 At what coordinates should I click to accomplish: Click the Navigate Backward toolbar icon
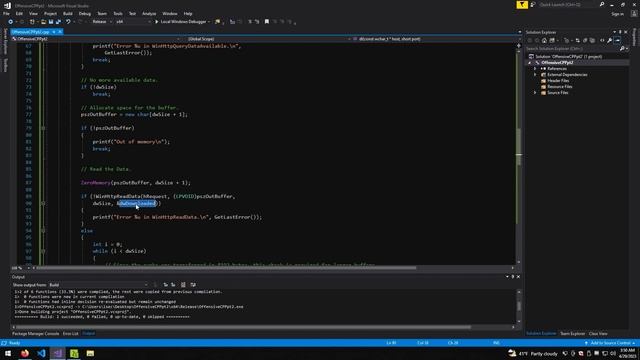point(10,22)
